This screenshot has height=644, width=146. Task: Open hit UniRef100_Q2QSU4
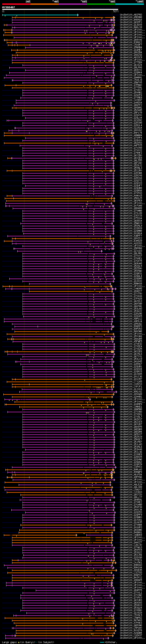coord(131,369)
